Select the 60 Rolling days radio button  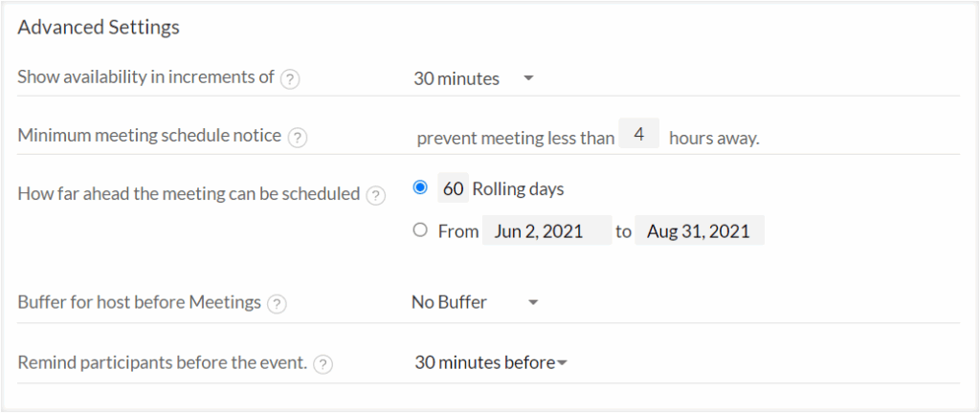coord(421,187)
